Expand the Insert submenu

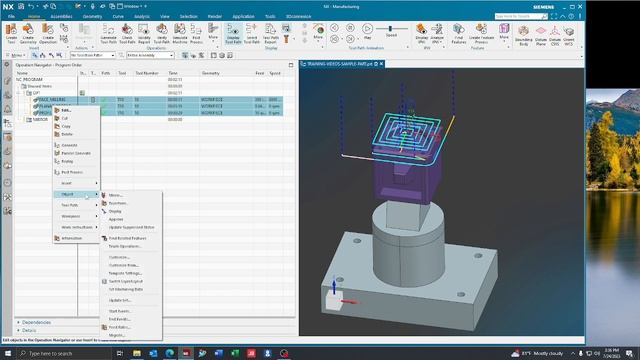[x=76, y=183]
